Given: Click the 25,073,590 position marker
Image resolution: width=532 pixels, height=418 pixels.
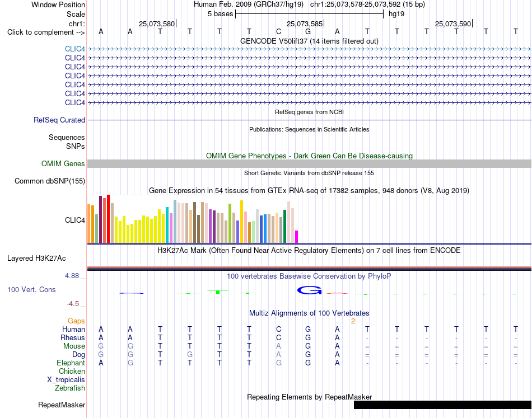Looking at the screenshot, I should [453, 24].
